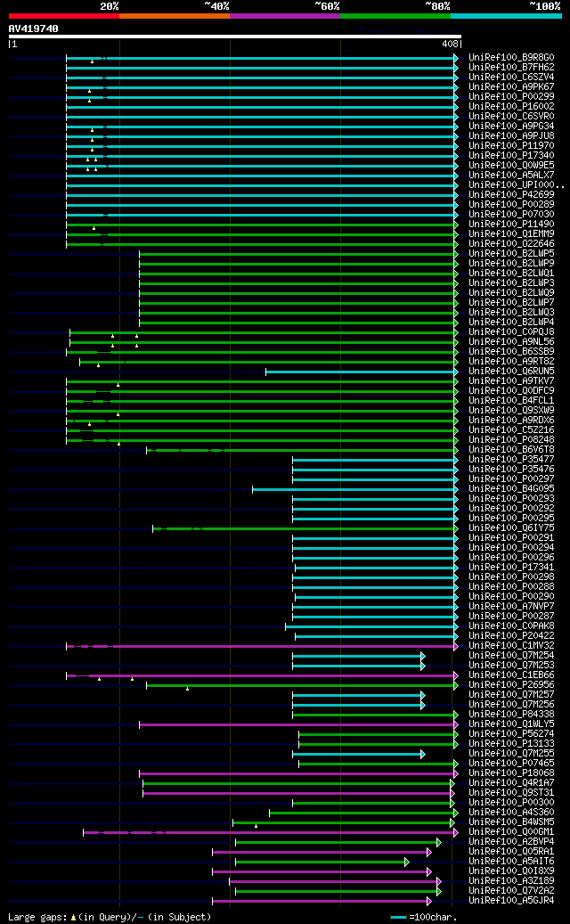Viewport: 570px width, 924px height.
Task: Select the UniRef100_Q00GM1 label
Action: (511, 831)
